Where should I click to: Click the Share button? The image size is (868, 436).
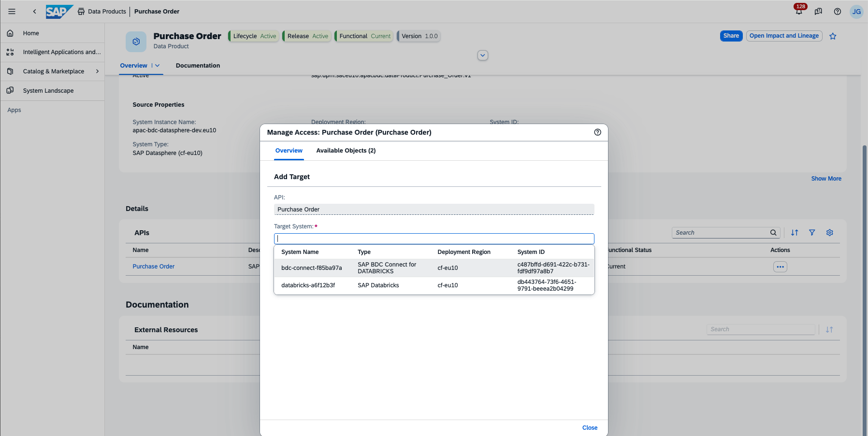tap(731, 36)
